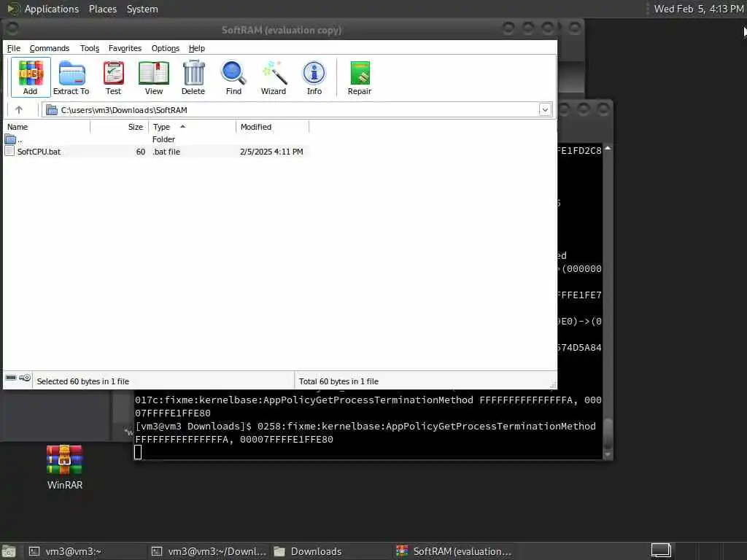
Task: Switch to SoftRAM (evaluation...) taskbar button
Action: click(x=454, y=551)
